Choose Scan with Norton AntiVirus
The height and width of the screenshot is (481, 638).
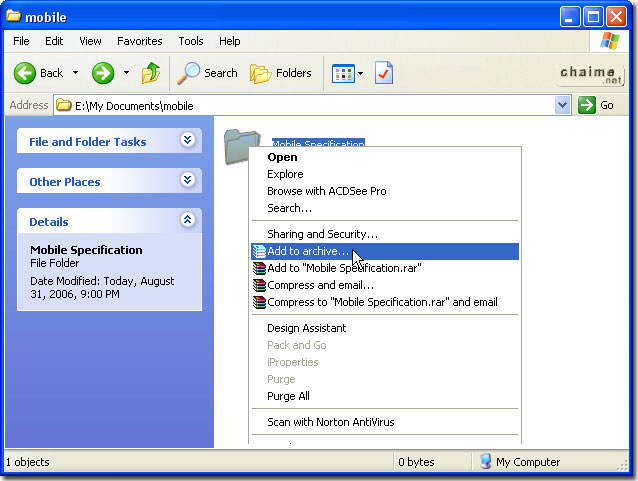coord(330,422)
